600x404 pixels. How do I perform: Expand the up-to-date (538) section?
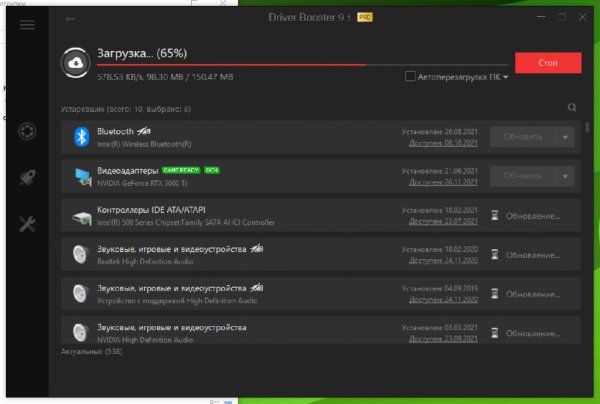(x=91, y=351)
